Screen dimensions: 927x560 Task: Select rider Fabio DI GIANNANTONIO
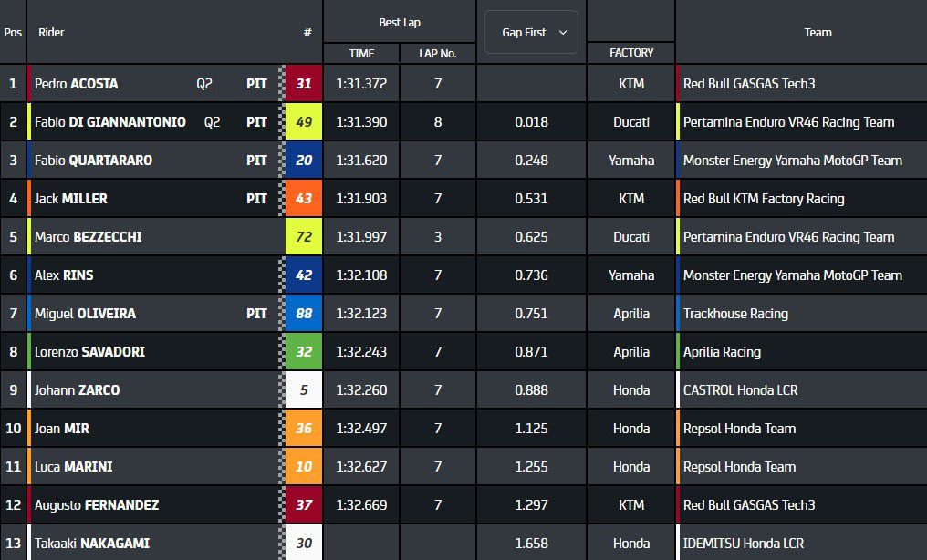tap(110, 122)
